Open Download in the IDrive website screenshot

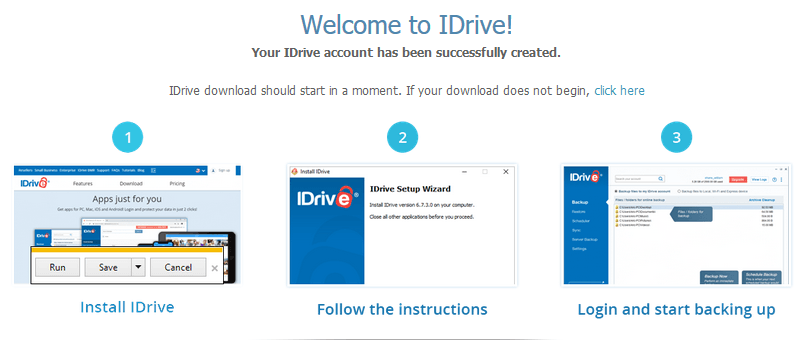point(131,184)
